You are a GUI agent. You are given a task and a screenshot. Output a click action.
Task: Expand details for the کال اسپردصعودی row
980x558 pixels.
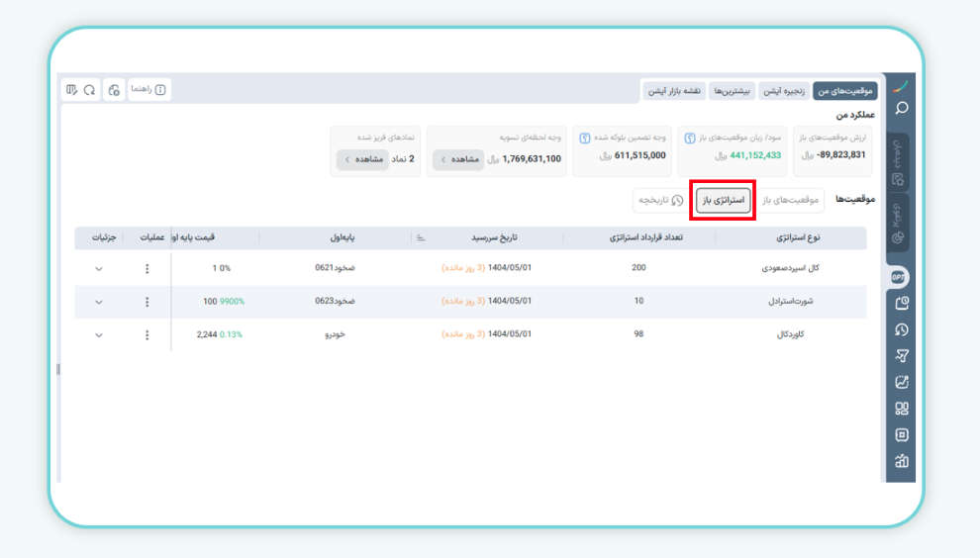pyautogui.click(x=98, y=268)
